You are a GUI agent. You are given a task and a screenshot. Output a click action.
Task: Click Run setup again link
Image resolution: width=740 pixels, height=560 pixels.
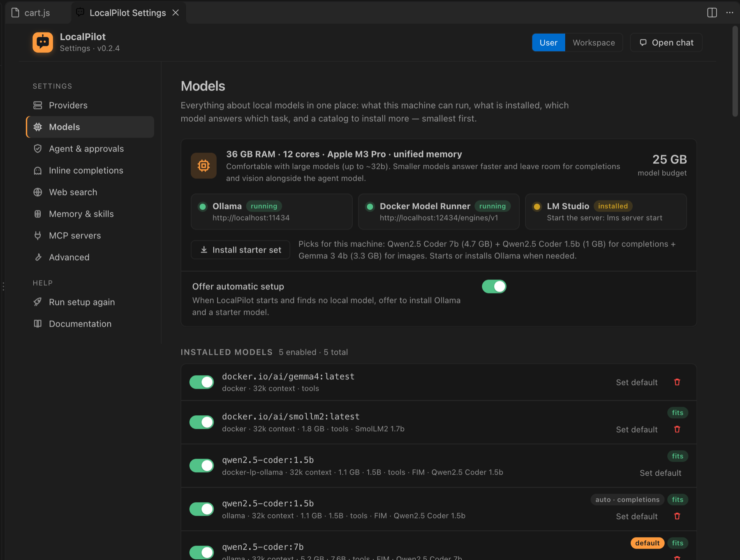coord(90,302)
